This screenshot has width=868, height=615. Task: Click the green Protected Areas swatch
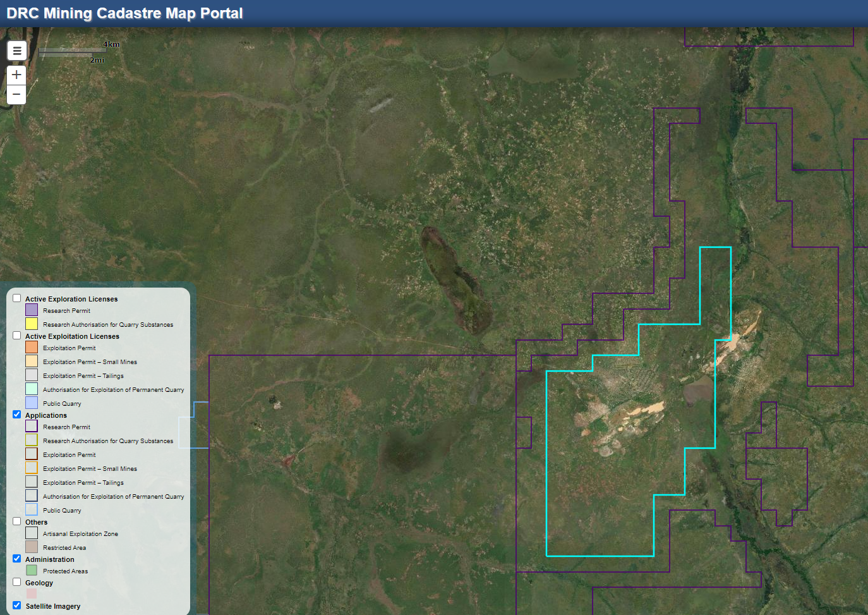click(32, 570)
